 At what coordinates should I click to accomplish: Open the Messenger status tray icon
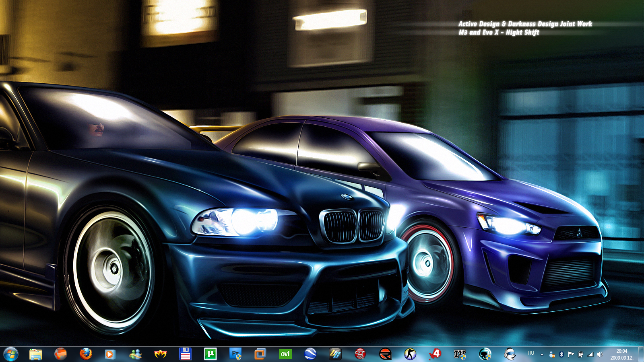click(552, 354)
